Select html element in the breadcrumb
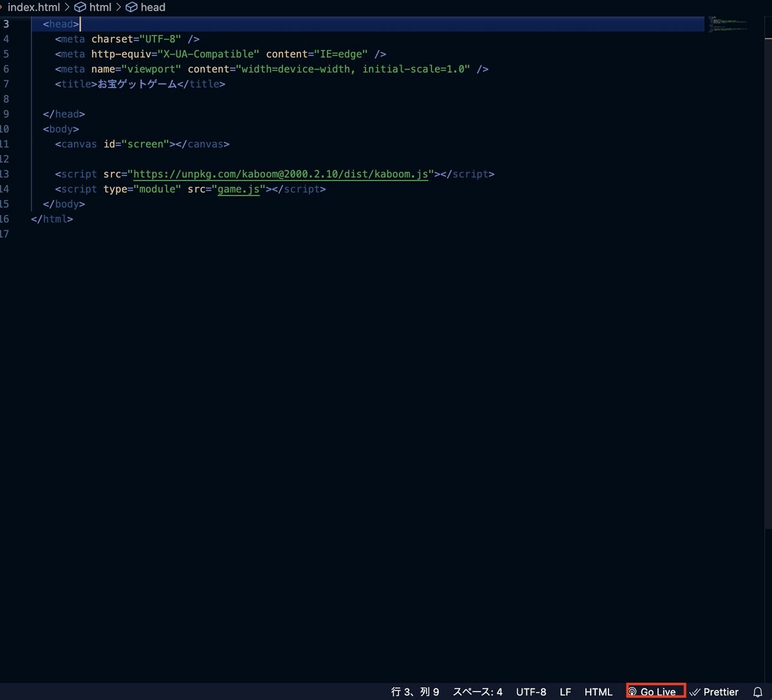The image size is (772, 700). pyautogui.click(x=100, y=7)
